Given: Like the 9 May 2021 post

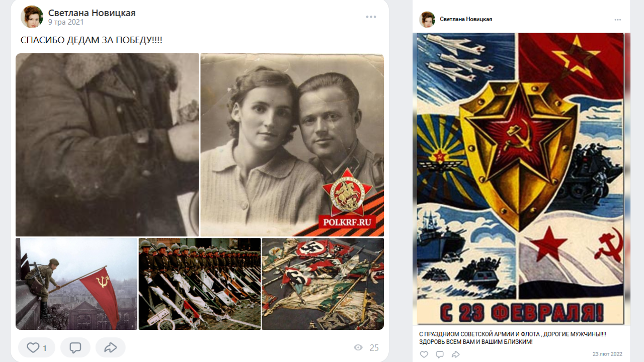Looking at the screenshot, I should (x=37, y=347).
